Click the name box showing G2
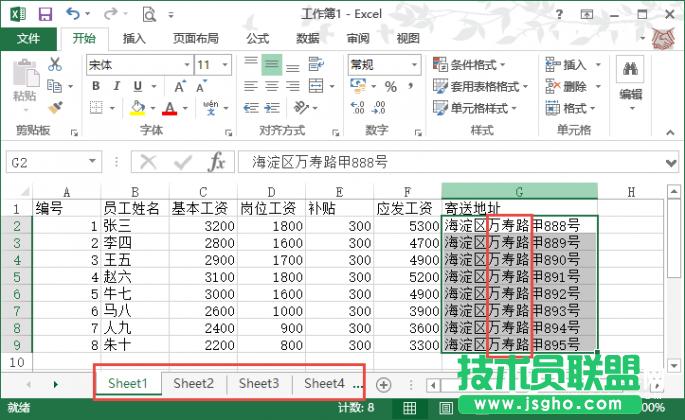This screenshot has width=685, height=420. (x=60, y=162)
